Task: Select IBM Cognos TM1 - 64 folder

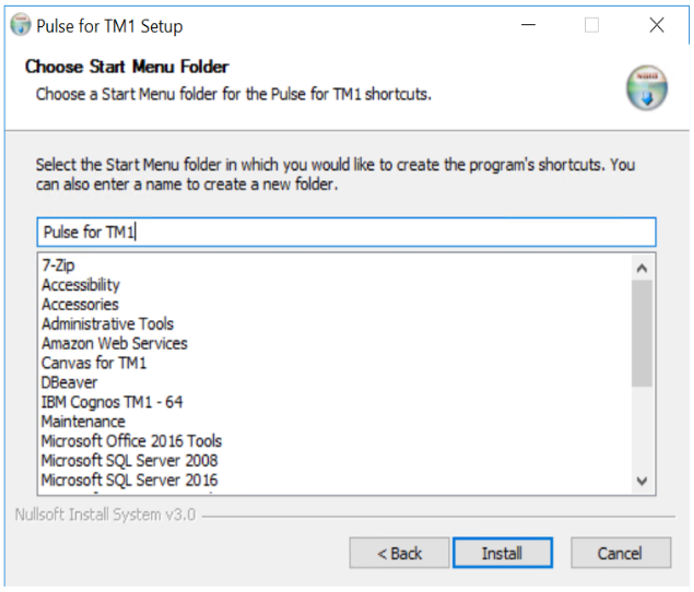Action: click(112, 402)
